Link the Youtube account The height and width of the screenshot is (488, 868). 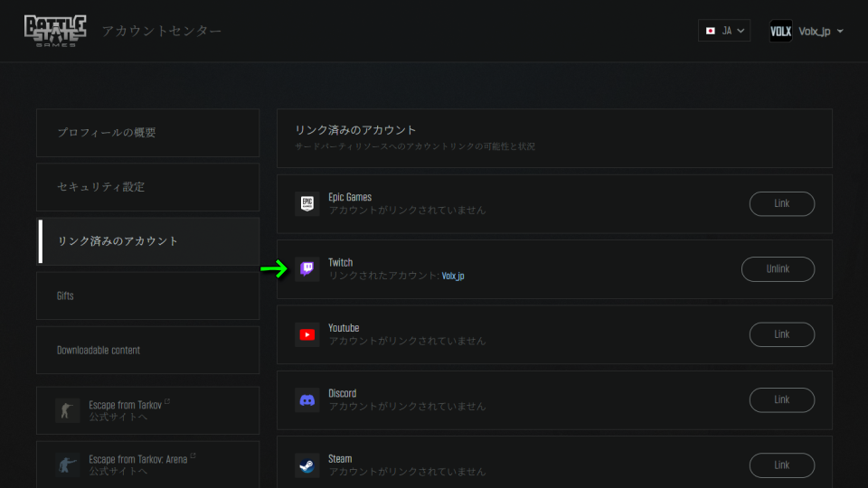click(x=781, y=334)
